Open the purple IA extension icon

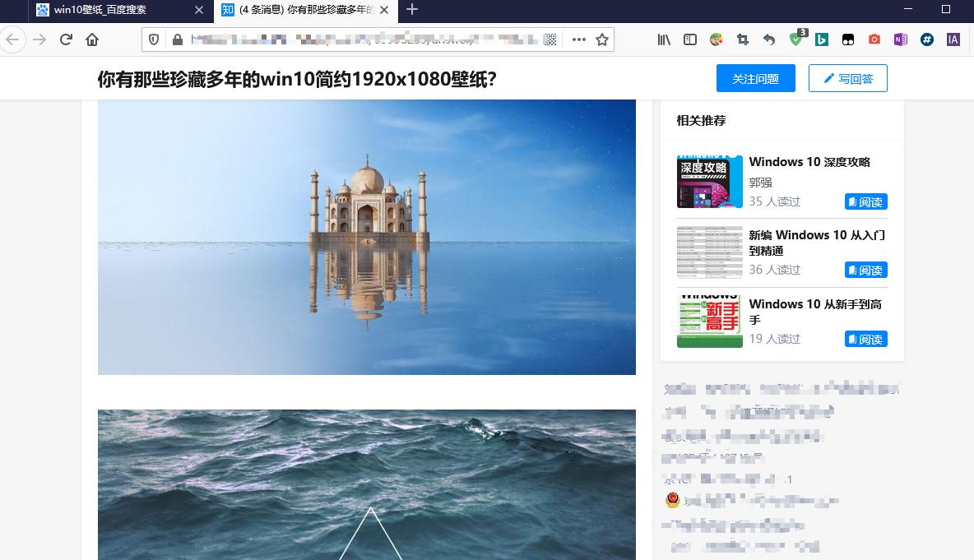(x=953, y=39)
